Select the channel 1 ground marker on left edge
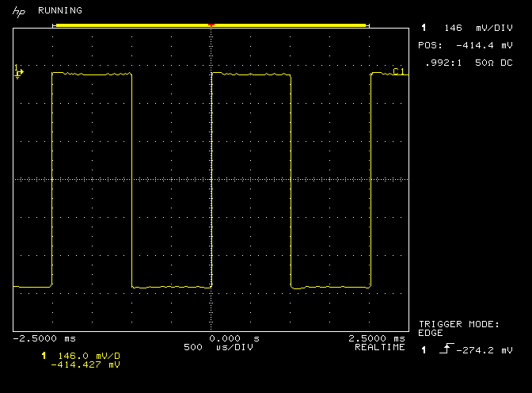The width and height of the screenshot is (532, 393). point(19,72)
